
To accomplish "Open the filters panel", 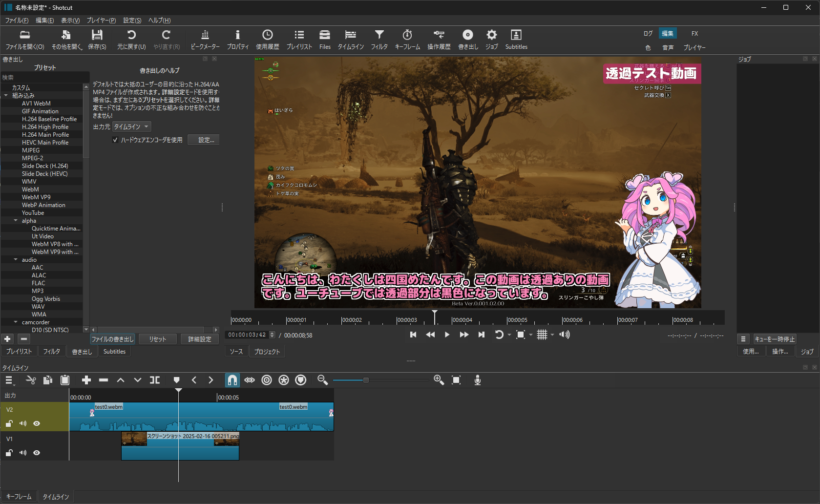I will [x=379, y=39].
